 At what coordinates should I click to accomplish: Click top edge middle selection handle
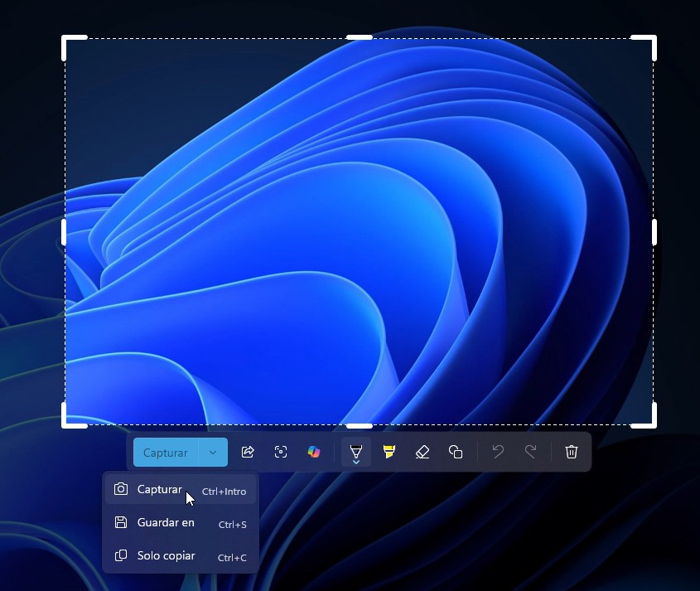coord(360,37)
